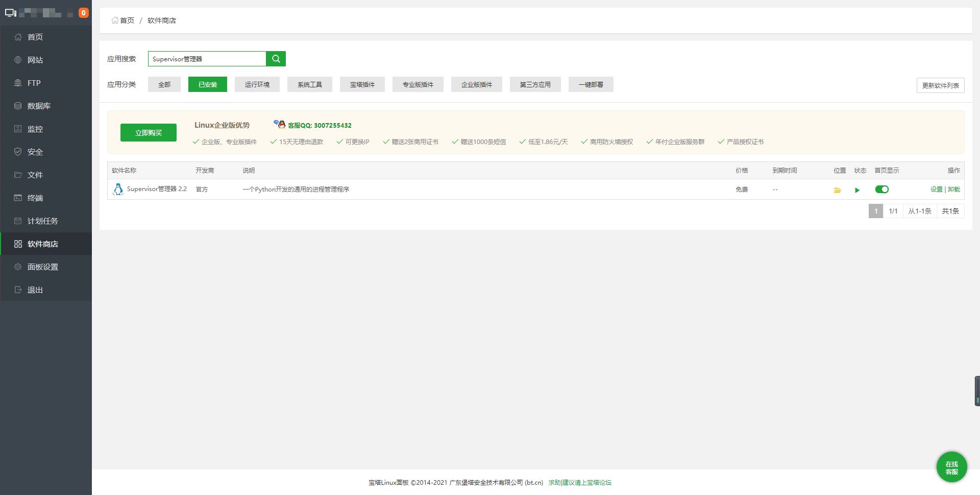Click the 更新软件列表 button
This screenshot has width=980, height=495.
click(x=940, y=85)
